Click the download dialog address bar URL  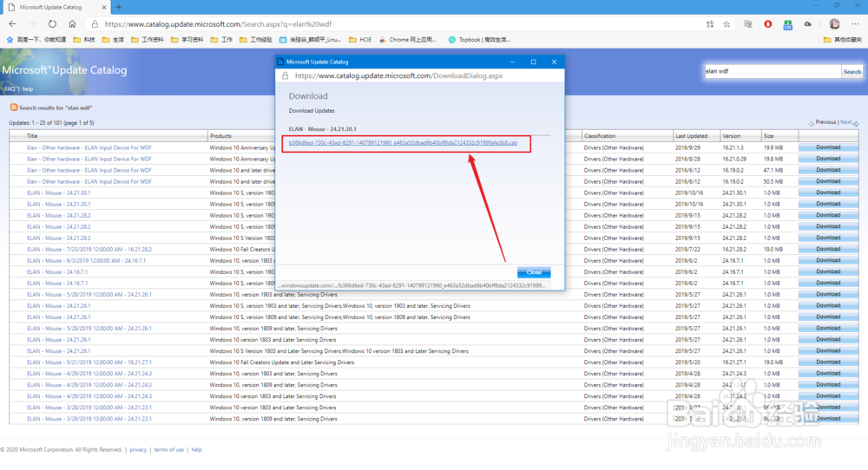[x=398, y=75]
